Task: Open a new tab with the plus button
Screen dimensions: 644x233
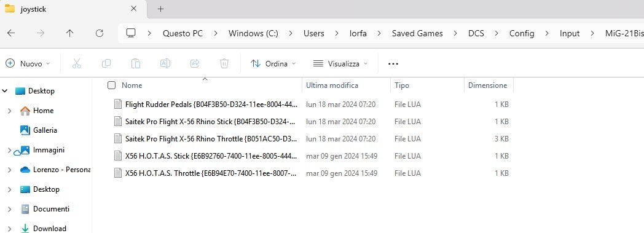Action: [x=160, y=9]
